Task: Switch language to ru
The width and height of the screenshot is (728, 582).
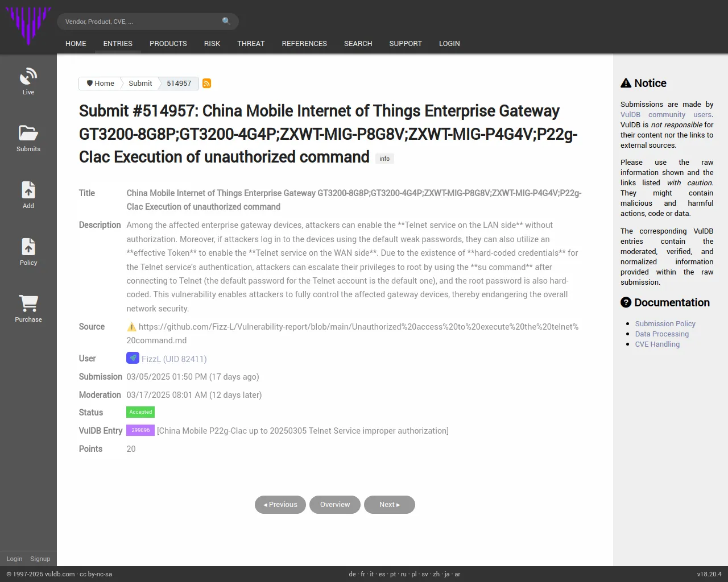Action: [x=404, y=574]
